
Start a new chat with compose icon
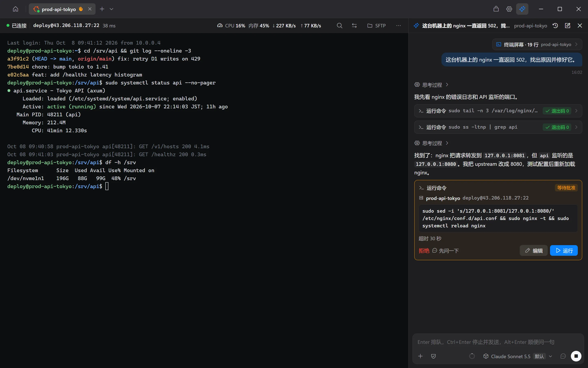pyautogui.click(x=568, y=26)
